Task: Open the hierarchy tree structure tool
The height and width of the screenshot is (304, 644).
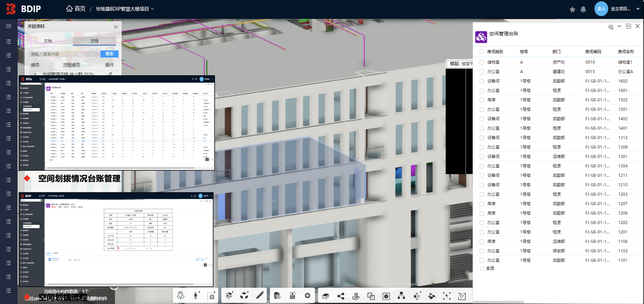Action: point(401,296)
